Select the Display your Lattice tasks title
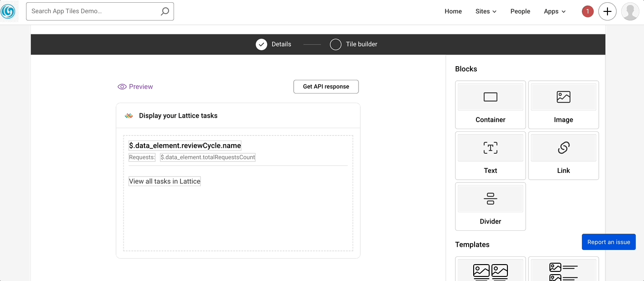644x281 pixels. [x=178, y=116]
